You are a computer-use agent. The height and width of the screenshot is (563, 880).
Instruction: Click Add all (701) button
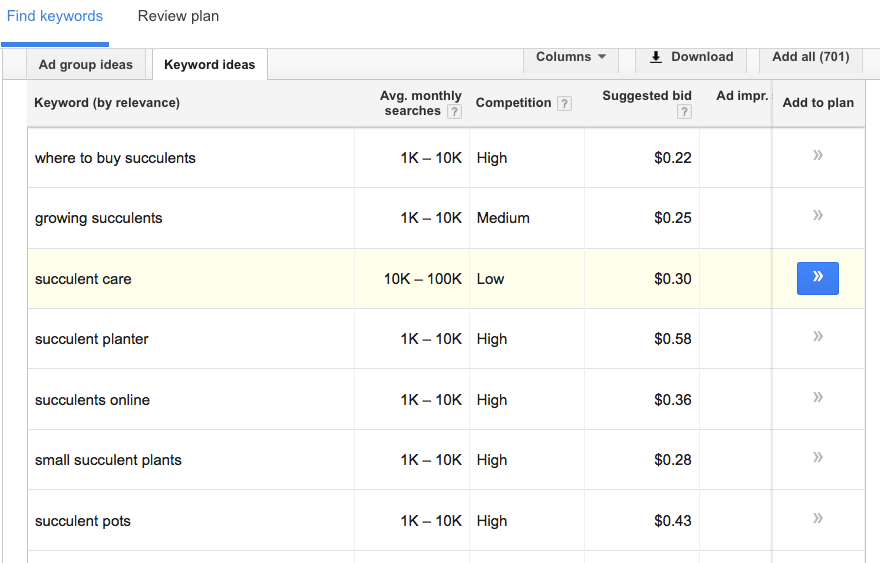pyautogui.click(x=810, y=57)
